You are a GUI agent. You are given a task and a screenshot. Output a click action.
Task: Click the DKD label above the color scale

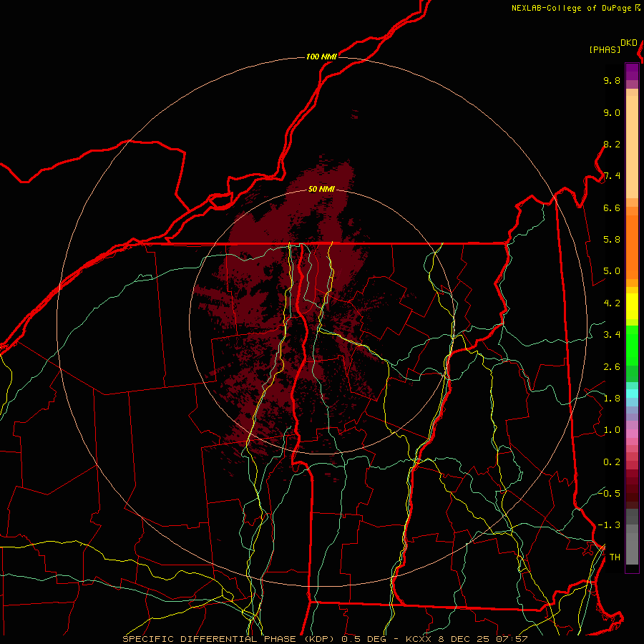tap(629, 43)
